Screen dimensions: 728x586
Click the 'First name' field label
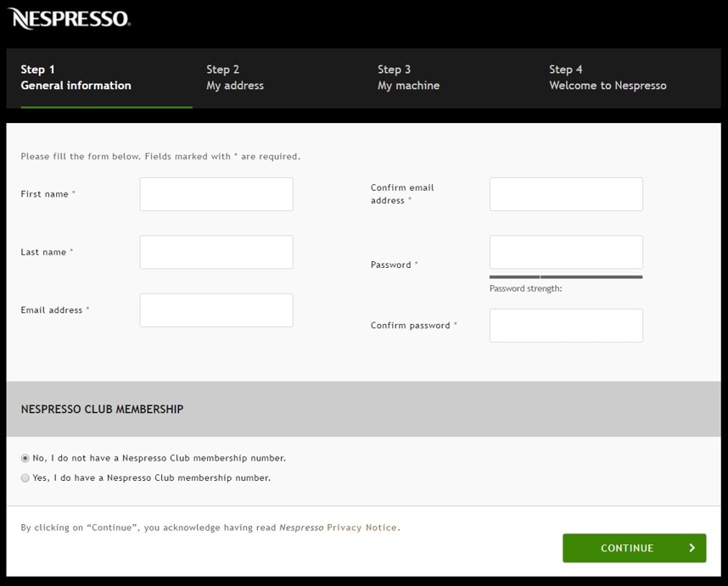tap(45, 194)
